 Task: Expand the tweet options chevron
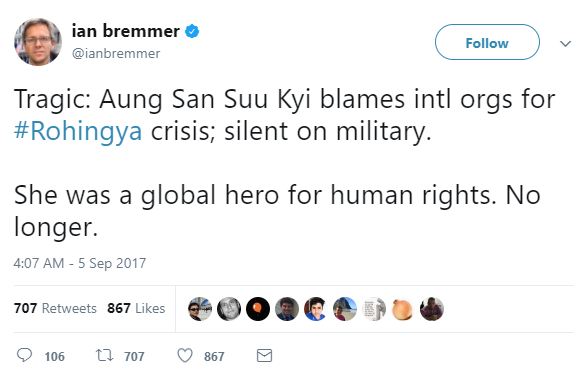(566, 44)
